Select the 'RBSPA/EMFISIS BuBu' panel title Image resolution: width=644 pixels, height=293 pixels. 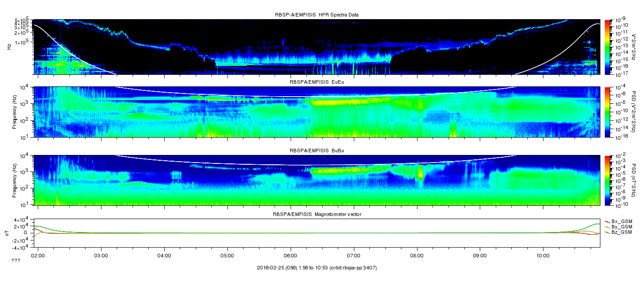[x=316, y=151]
